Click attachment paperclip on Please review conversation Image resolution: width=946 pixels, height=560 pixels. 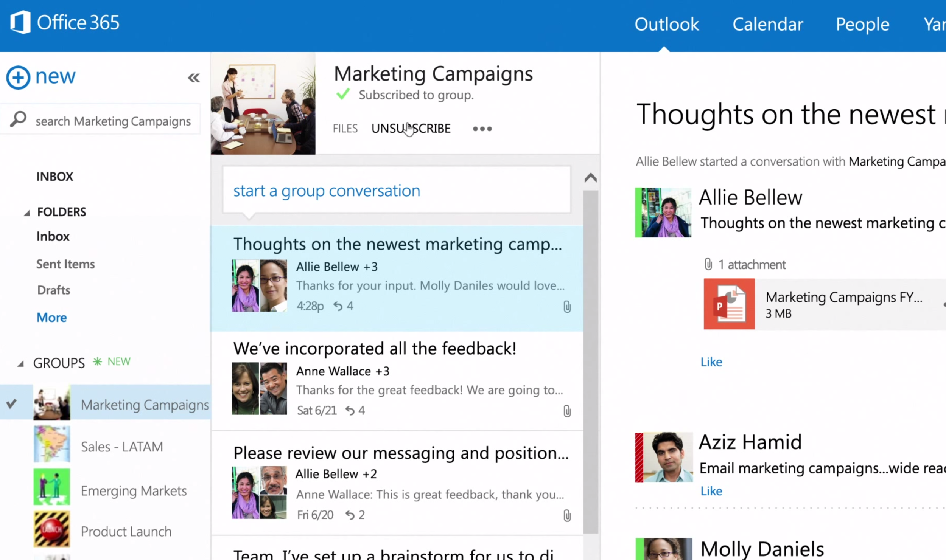coord(567,515)
